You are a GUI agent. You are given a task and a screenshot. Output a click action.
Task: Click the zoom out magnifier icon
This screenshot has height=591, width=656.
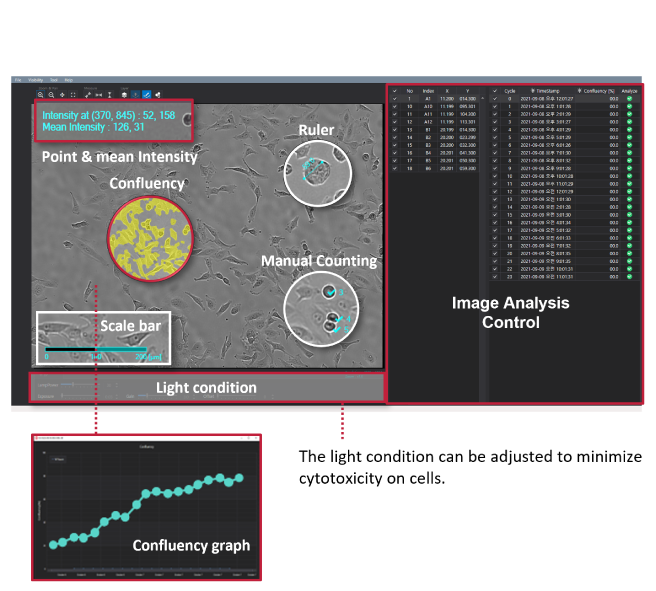(51, 93)
